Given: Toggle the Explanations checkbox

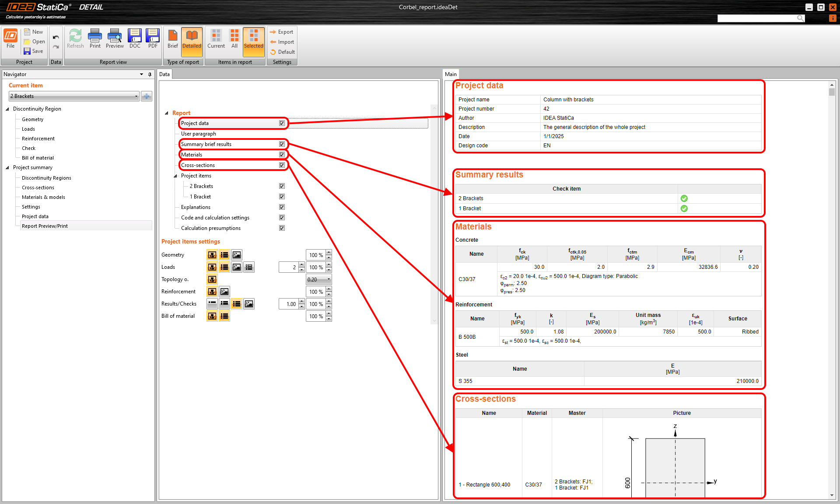Looking at the screenshot, I should point(282,207).
